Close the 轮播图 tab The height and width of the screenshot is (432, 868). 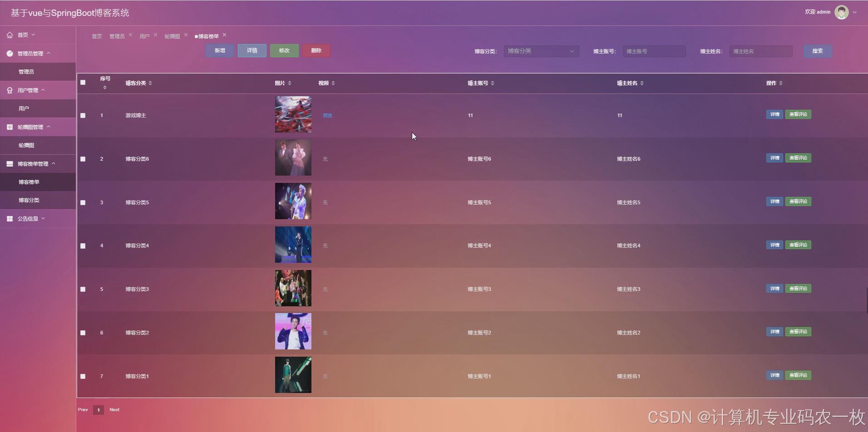[x=186, y=35]
